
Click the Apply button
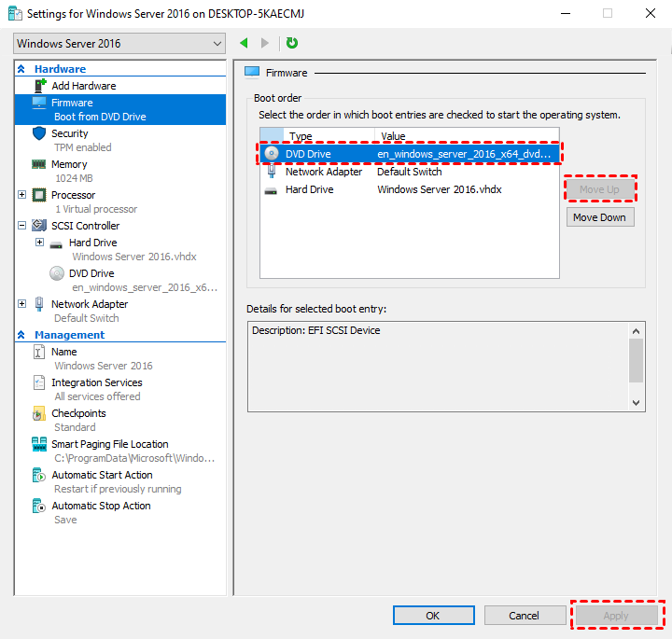pos(617,616)
